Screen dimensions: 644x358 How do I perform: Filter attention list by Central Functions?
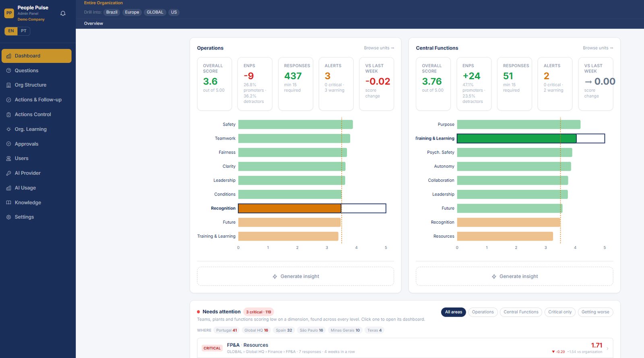point(521,312)
